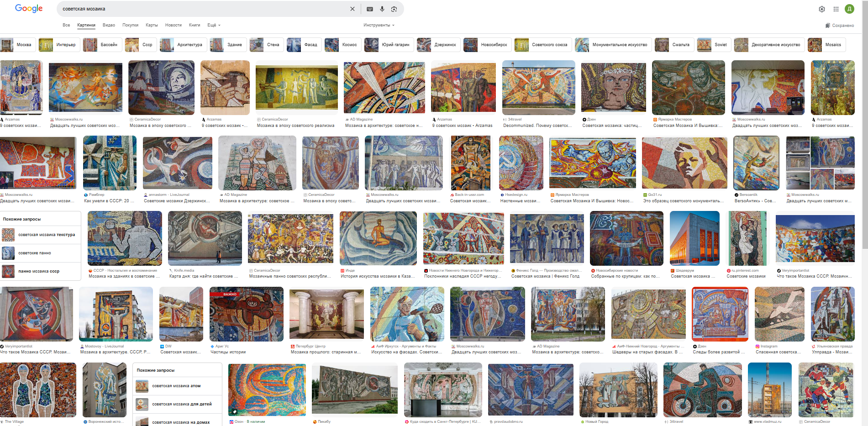868x426 pixels.
Task: Open related search 'советские панно'
Action: click(41, 253)
